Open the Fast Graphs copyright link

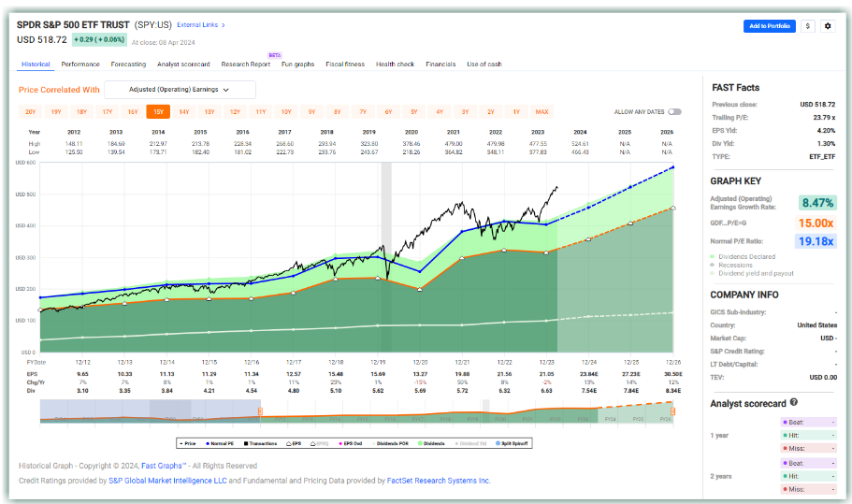[162, 466]
